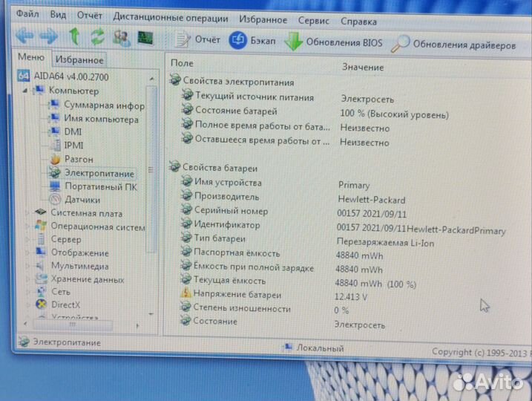The width and height of the screenshot is (532, 401).
Task: Open the system monitor graph icon
Action: (x=145, y=38)
